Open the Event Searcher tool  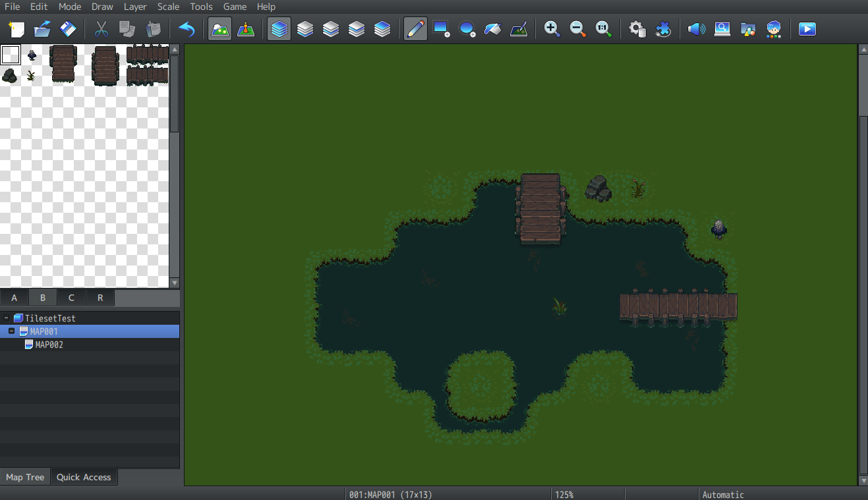(x=722, y=29)
